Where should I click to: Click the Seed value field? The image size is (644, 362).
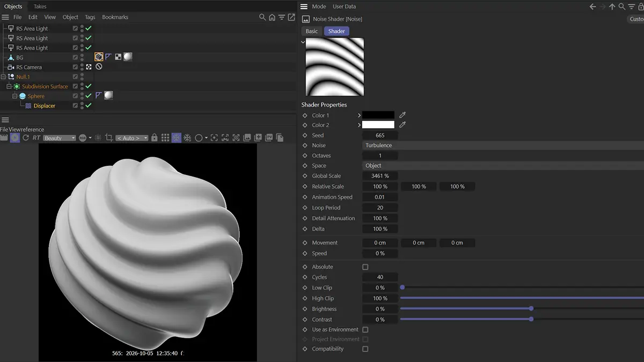click(380, 135)
